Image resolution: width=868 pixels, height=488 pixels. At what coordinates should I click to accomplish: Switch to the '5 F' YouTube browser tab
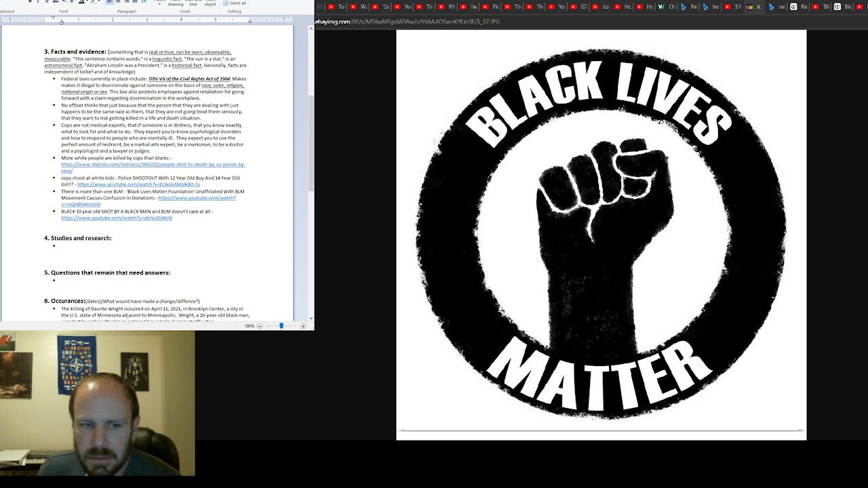click(732, 7)
